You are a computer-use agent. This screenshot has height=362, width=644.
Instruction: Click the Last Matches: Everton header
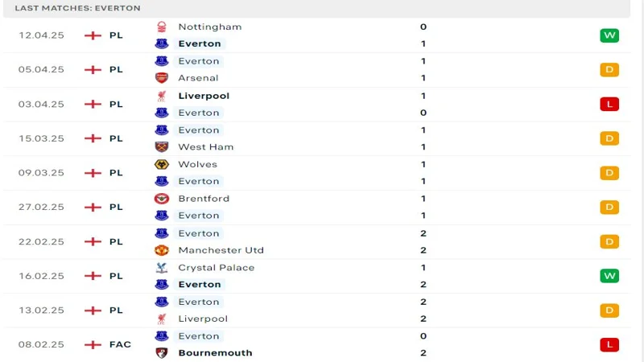point(77,8)
